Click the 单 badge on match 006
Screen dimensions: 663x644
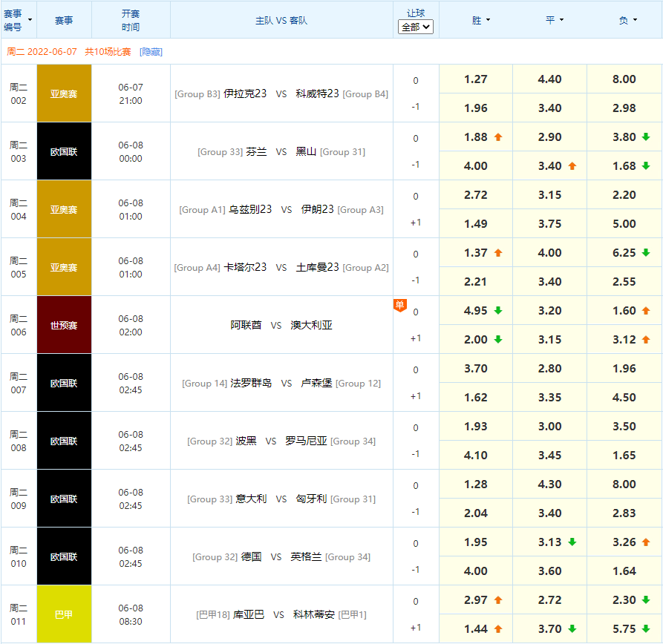pos(399,305)
